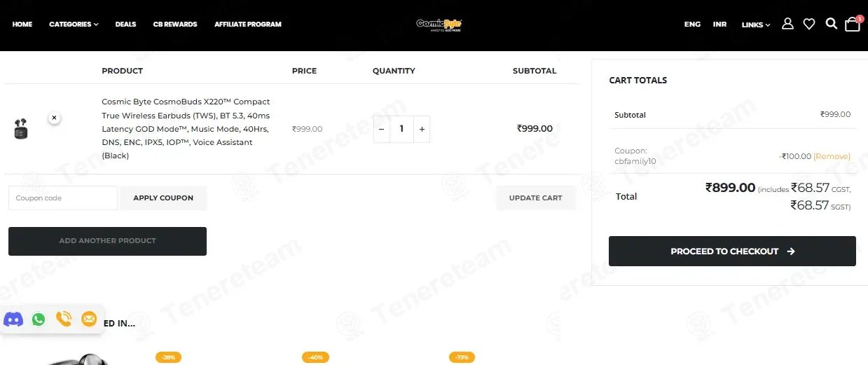The width and height of the screenshot is (868, 365).
Task: Open CB Rewards page
Action: pos(175,25)
